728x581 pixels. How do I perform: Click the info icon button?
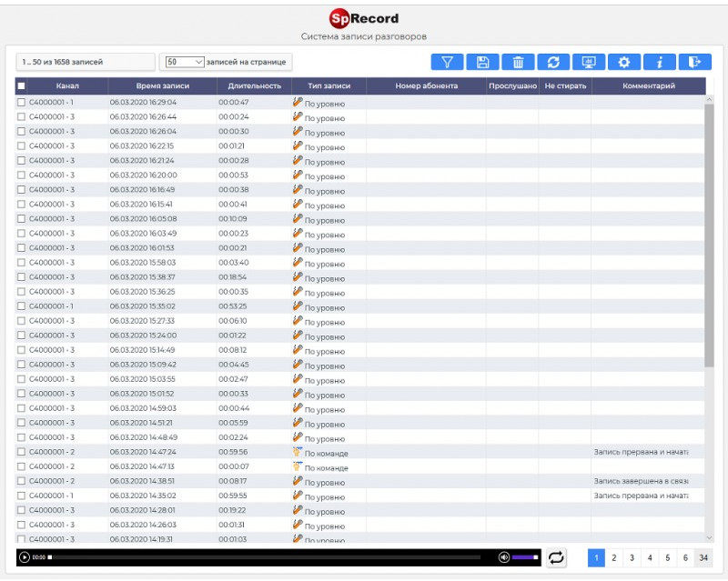(660, 62)
